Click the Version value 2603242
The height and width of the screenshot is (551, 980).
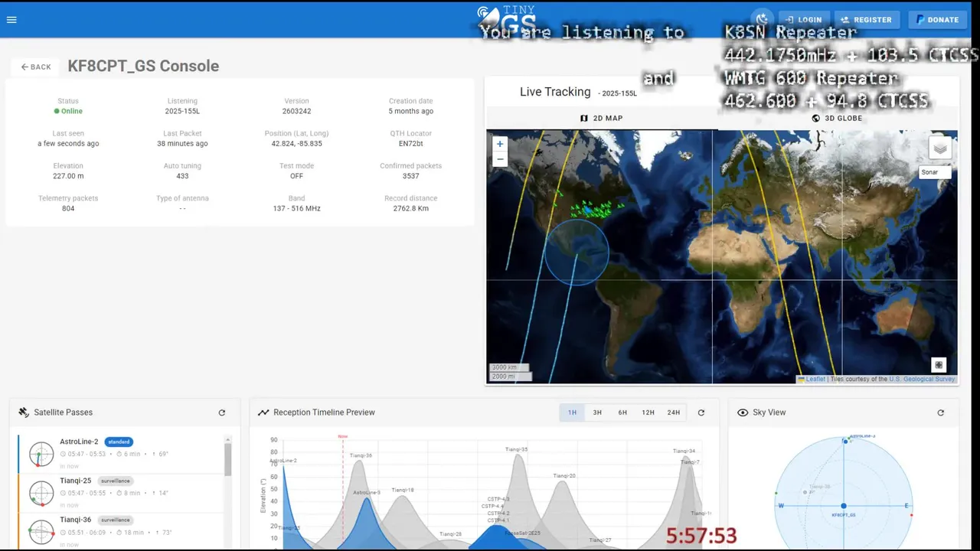[296, 111]
